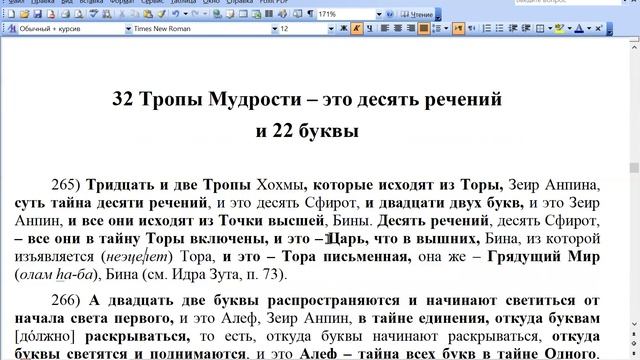Apply the blue font color
640x360 pixels.
tap(579, 29)
